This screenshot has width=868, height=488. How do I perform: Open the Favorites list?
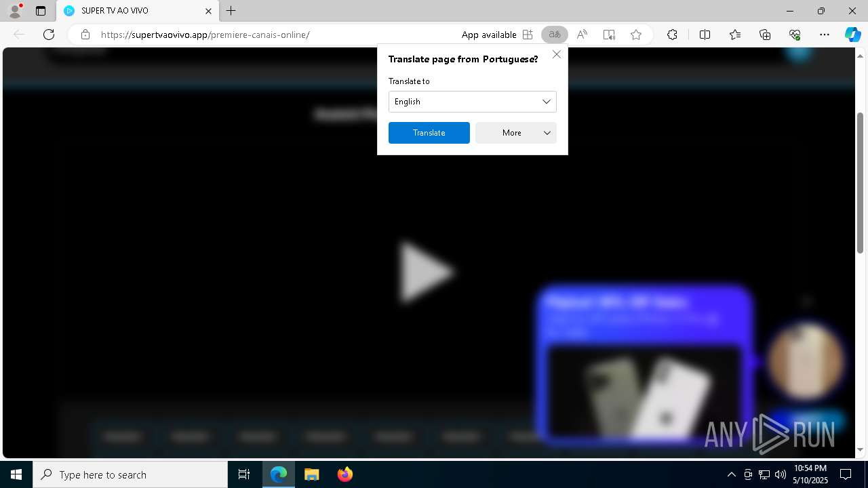(735, 35)
